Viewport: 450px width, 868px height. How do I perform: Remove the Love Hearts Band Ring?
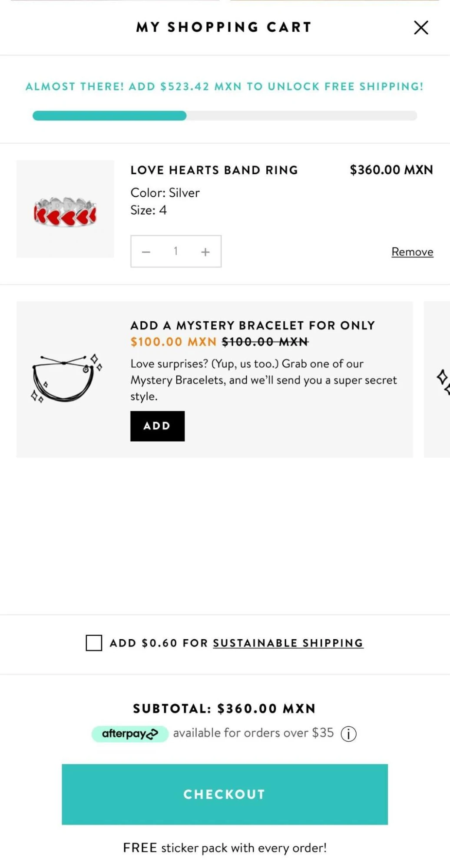412,252
